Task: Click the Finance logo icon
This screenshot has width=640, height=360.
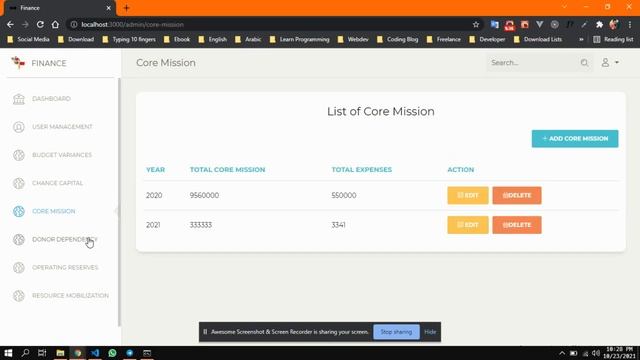Action: click(18, 63)
